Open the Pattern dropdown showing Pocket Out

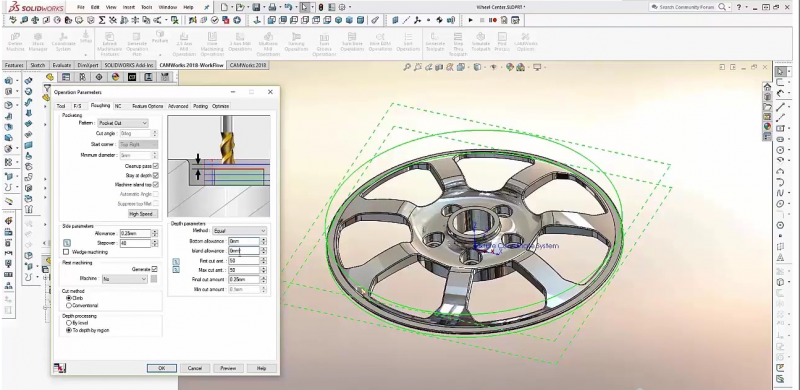(123, 123)
